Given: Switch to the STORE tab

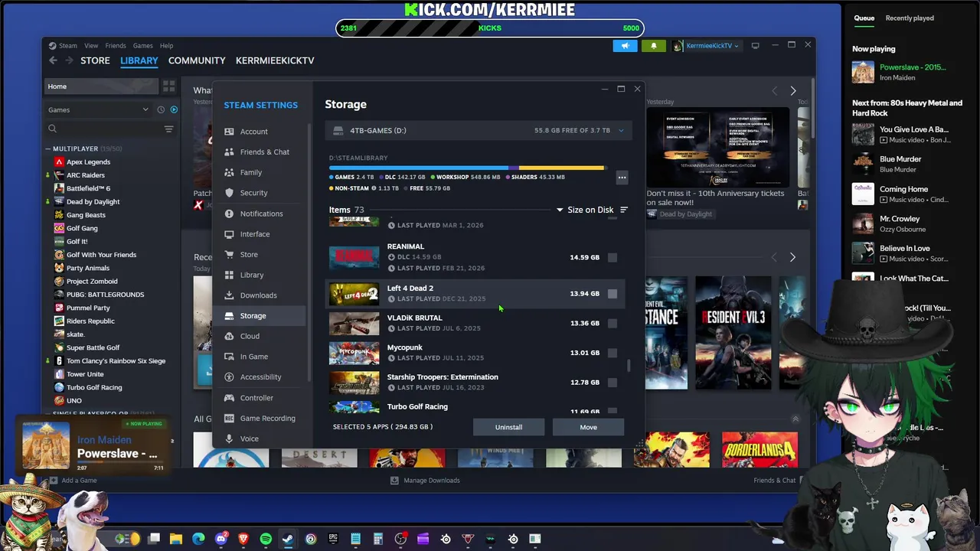Looking at the screenshot, I should coord(96,60).
